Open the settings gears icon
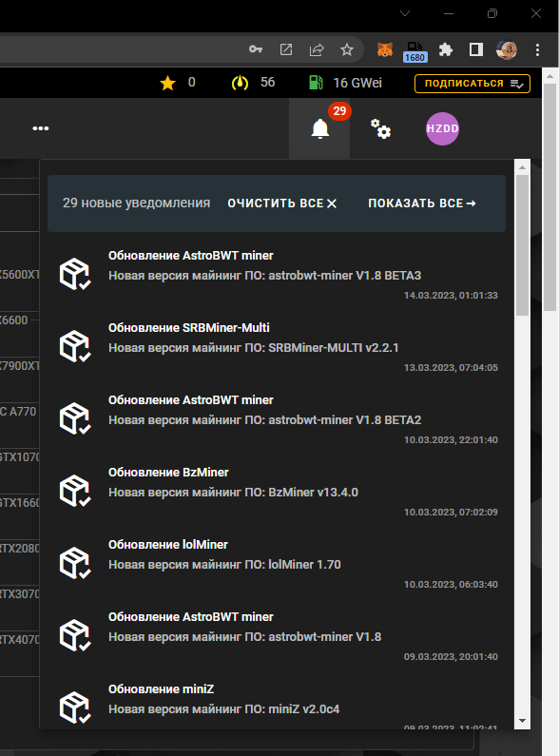This screenshot has width=559, height=756. pos(380,128)
